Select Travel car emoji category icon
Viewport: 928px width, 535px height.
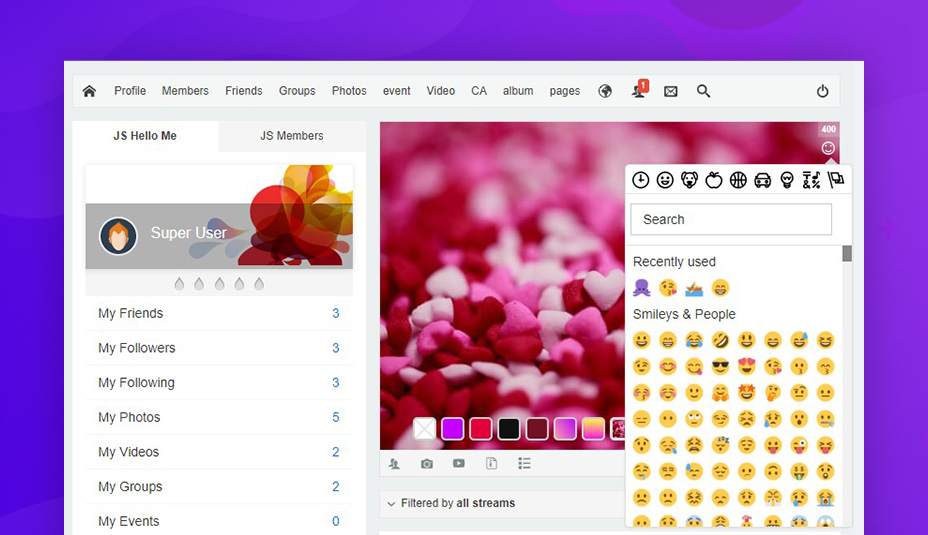pos(762,180)
